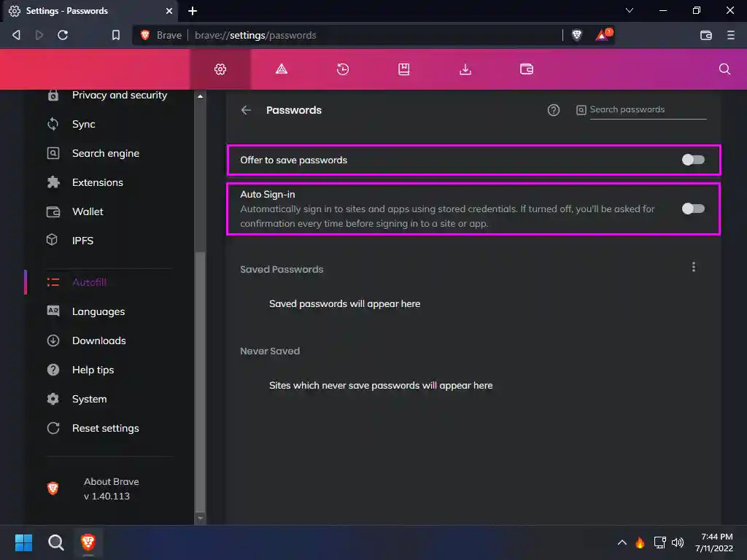Viewport: 747px width, 560px height.
Task: Turn on the Auto Sign-in toggle
Action: (x=693, y=209)
